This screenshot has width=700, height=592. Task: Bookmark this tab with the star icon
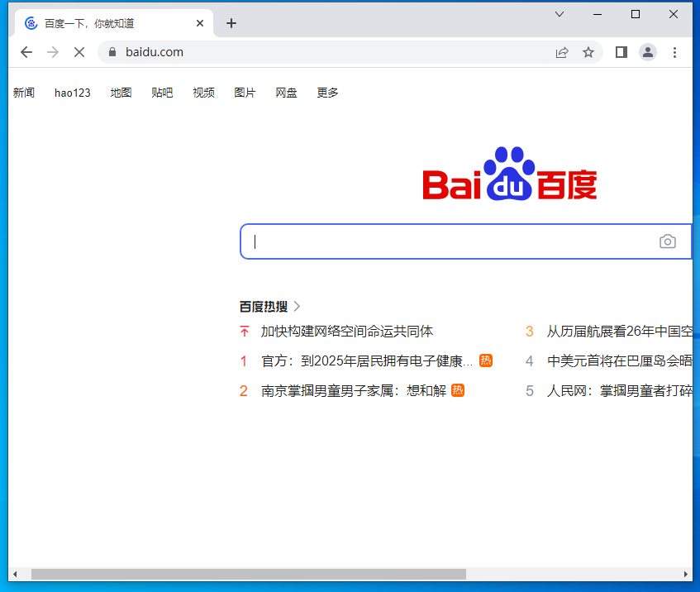click(588, 52)
